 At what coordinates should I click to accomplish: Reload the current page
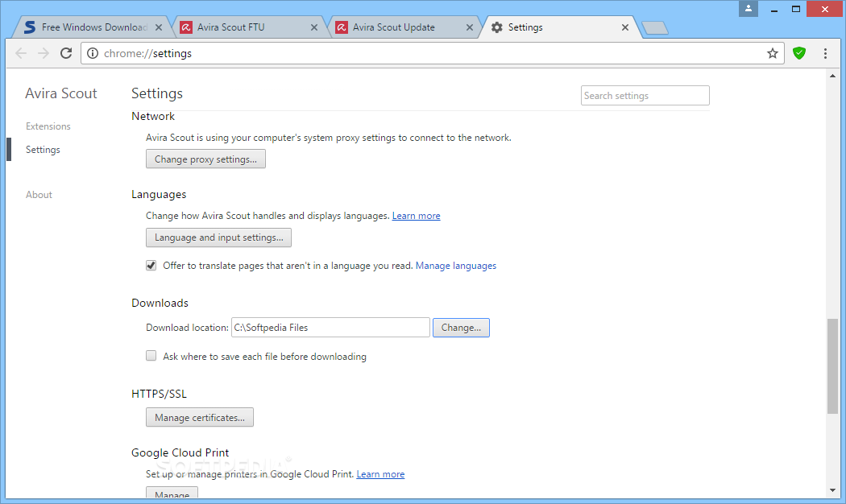click(66, 53)
